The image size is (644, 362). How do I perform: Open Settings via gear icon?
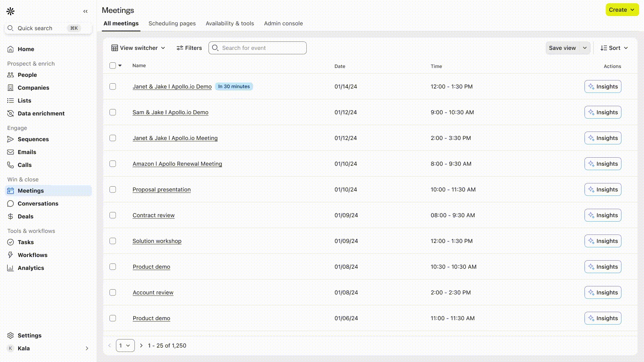[10, 335]
